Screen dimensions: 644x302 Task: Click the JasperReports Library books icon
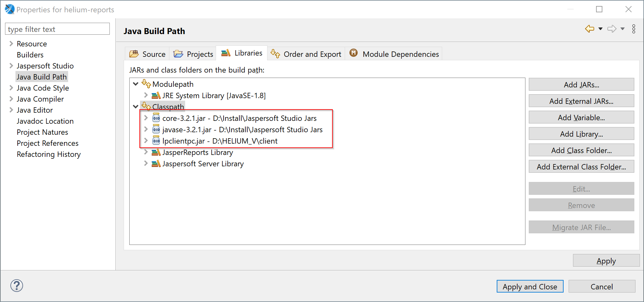pos(156,152)
